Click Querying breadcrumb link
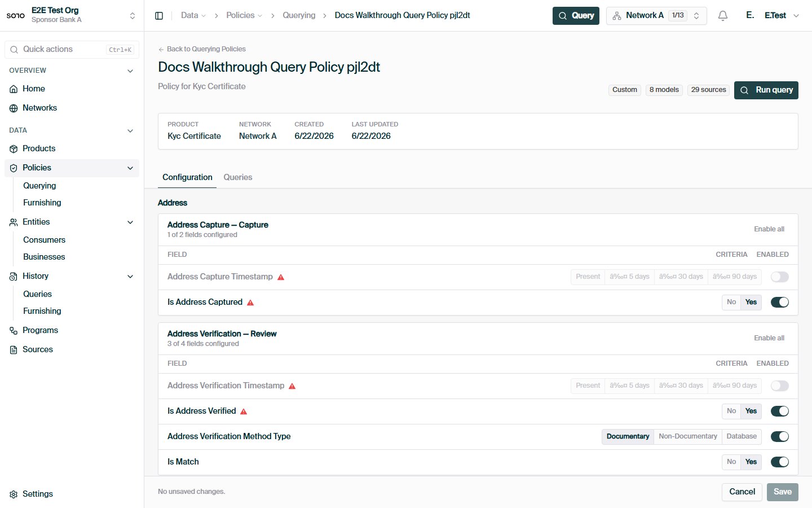This screenshot has width=812, height=508. click(299, 16)
